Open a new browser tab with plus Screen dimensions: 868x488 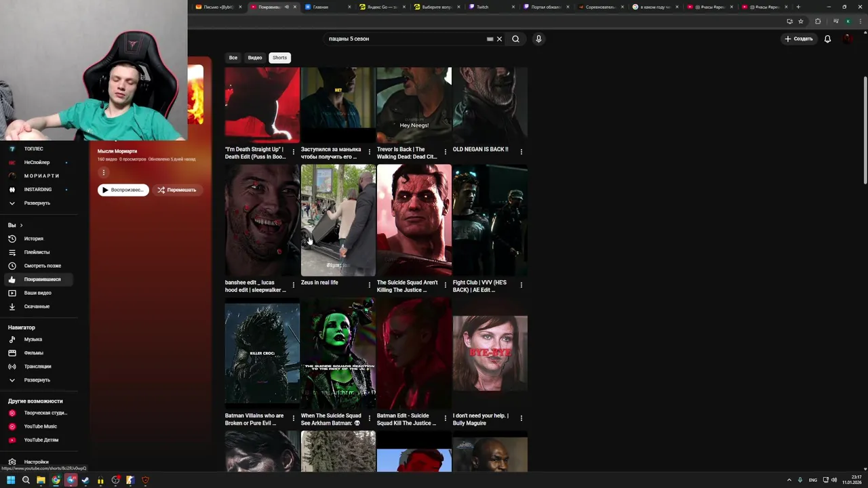[x=798, y=7]
